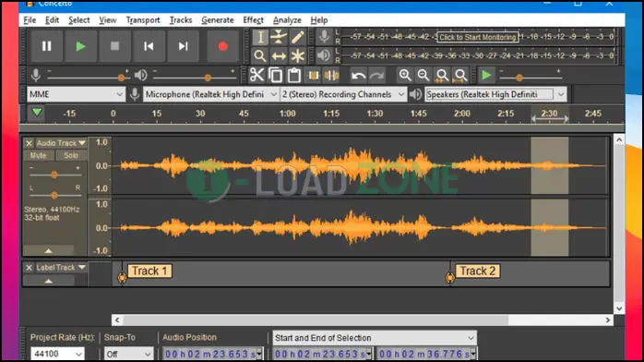Open the File menu
644x362 pixels.
pyautogui.click(x=30, y=20)
